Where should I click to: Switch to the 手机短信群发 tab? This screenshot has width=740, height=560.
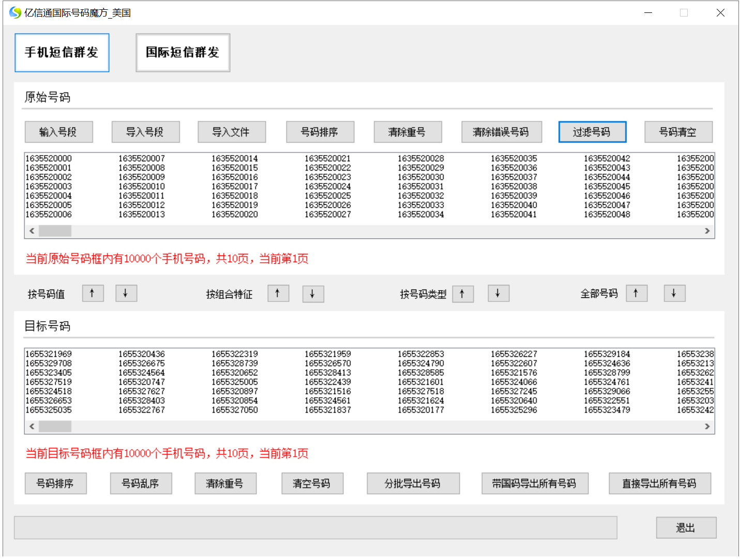(62, 53)
